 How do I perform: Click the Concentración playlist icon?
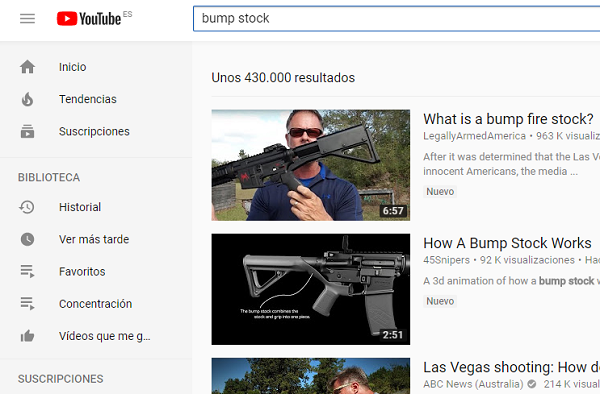pyautogui.click(x=27, y=303)
